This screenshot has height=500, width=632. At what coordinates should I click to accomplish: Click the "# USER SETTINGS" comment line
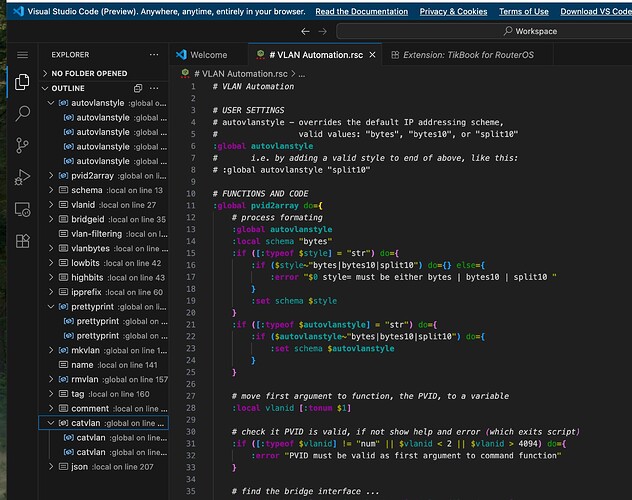(248, 110)
